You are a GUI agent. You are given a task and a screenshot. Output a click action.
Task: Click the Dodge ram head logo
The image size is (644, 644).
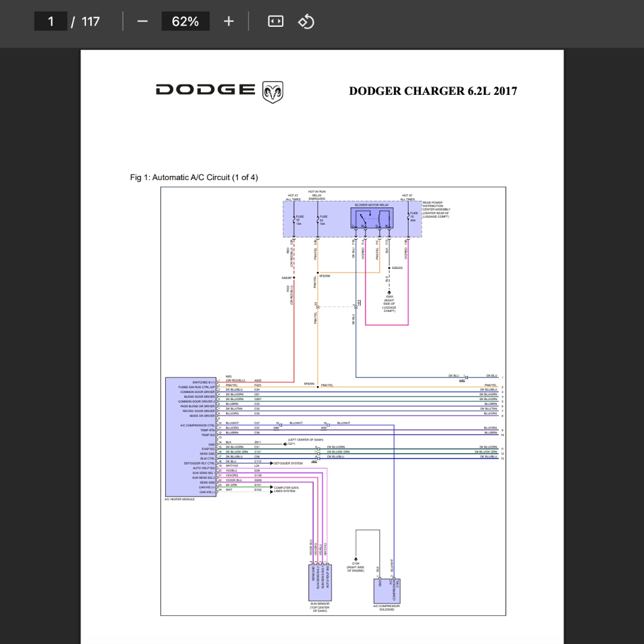coord(273,92)
